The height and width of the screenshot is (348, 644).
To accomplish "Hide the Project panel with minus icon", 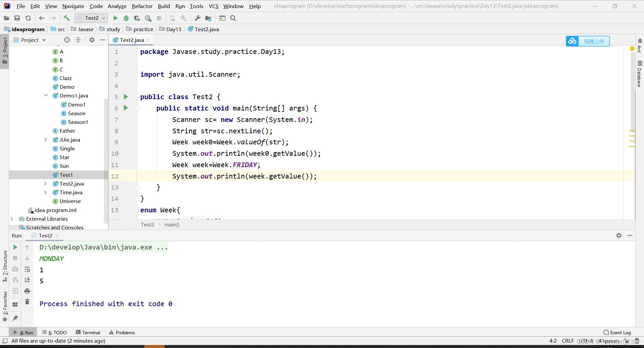I will pos(103,40).
